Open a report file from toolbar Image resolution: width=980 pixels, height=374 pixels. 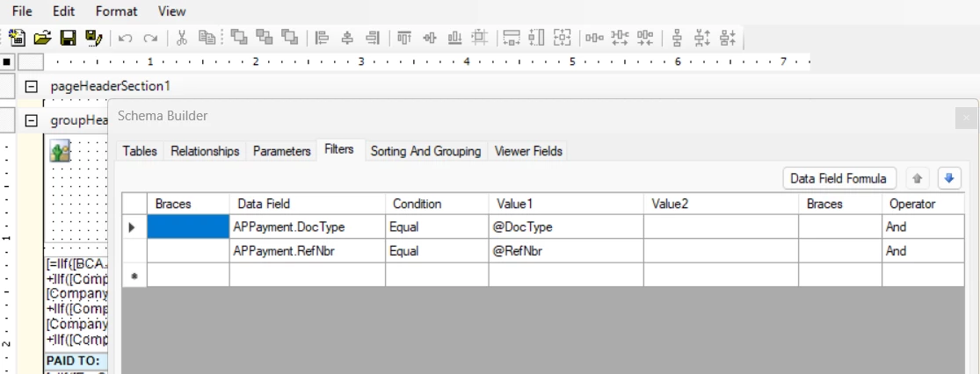click(42, 38)
